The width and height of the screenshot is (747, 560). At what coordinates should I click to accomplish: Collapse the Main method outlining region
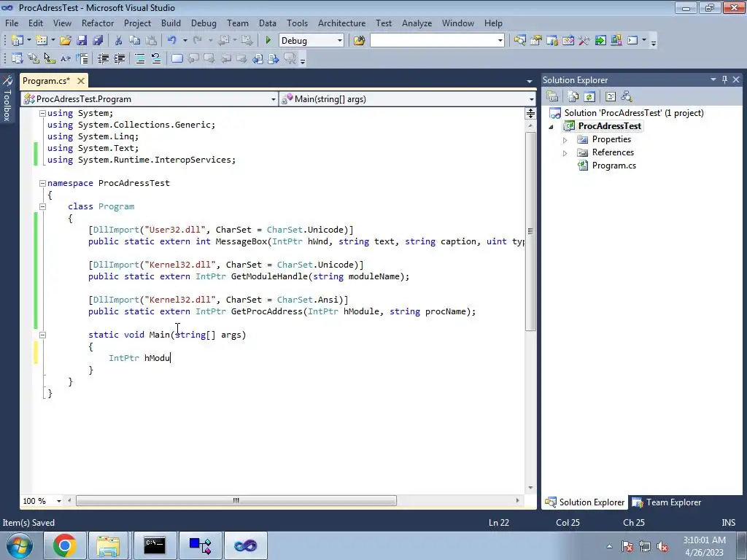coord(42,335)
